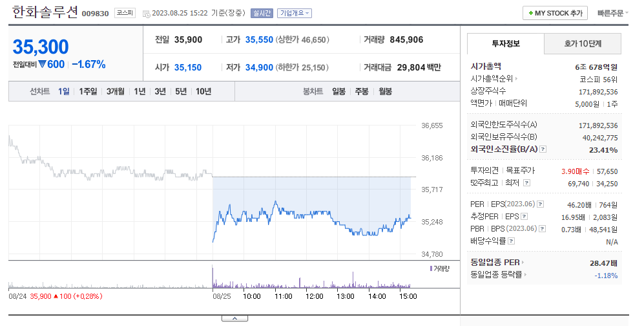Open 동일업종 PER arrow link
The image size is (644, 326).
point(497,262)
